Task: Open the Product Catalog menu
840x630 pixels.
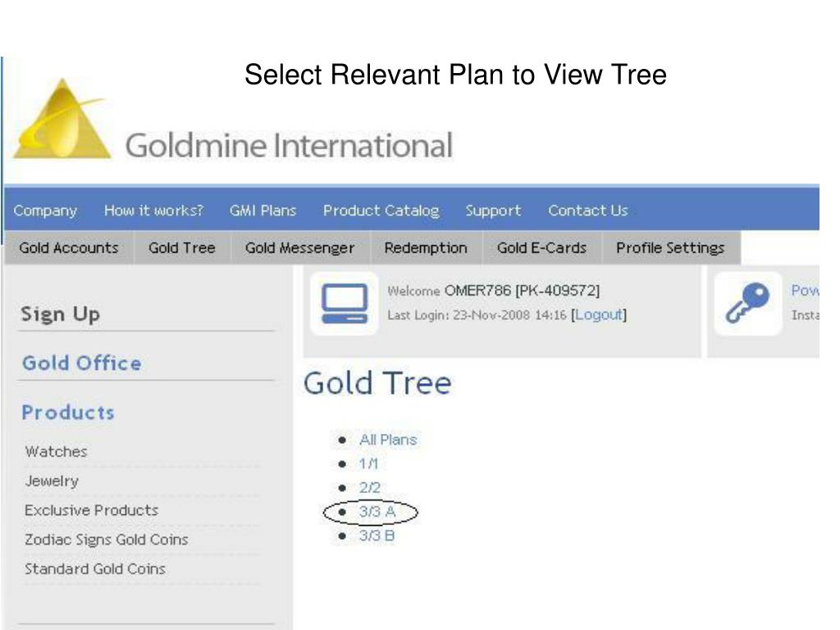Action: tap(381, 211)
